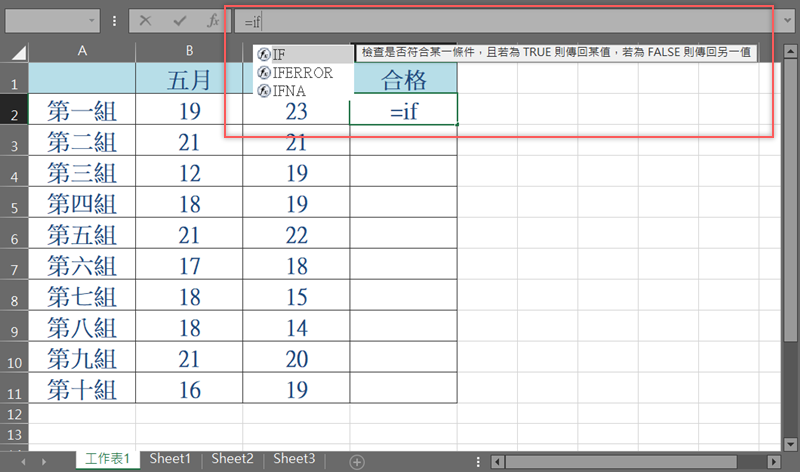Click cell C8 with value 15
Viewport: 800px width, 472px height.
coord(296,296)
